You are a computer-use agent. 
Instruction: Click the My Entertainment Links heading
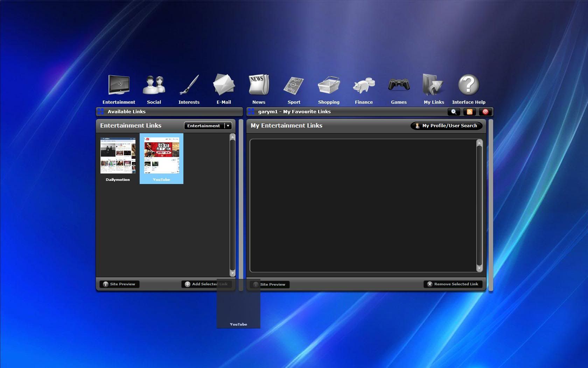coord(286,125)
